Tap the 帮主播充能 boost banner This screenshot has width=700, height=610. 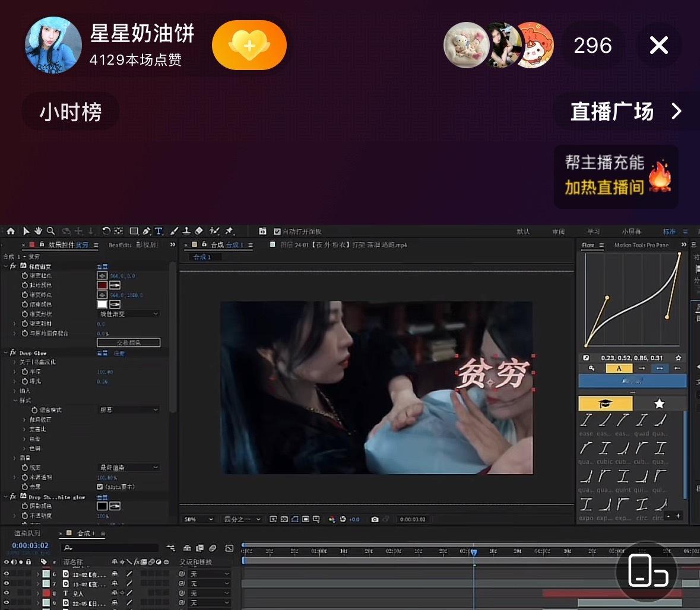616,176
